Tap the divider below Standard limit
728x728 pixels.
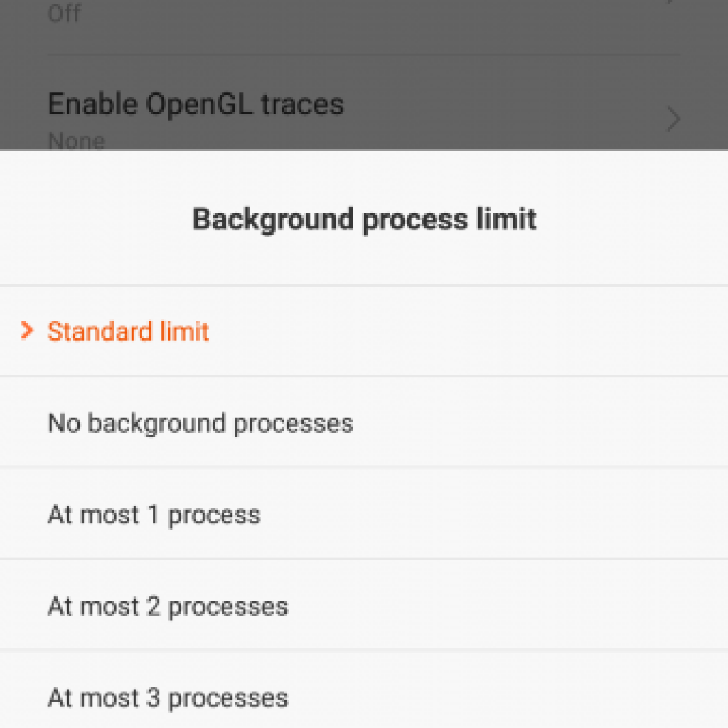(x=364, y=375)
